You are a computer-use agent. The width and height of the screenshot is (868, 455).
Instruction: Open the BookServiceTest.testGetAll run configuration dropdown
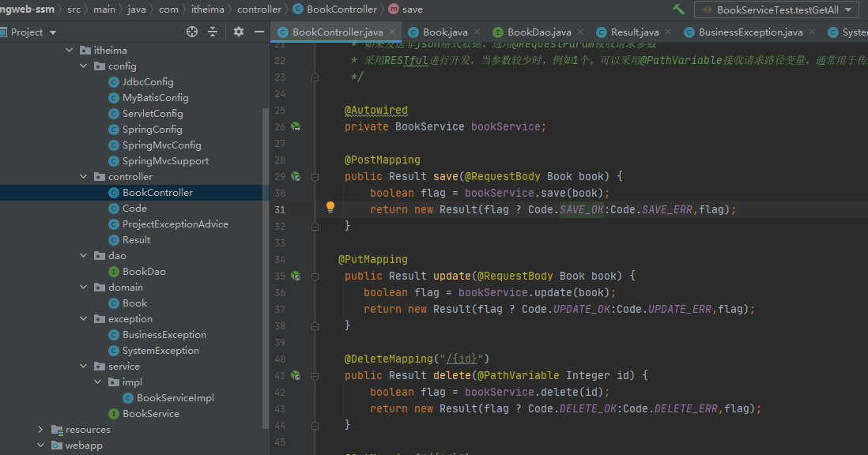(x=776, y=9)
